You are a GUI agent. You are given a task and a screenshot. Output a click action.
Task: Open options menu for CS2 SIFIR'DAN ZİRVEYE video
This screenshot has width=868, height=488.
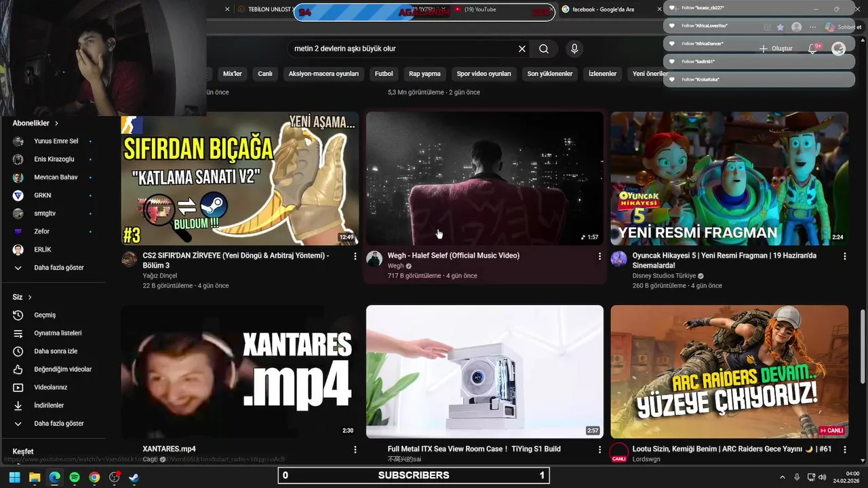(x=355, y=256)
